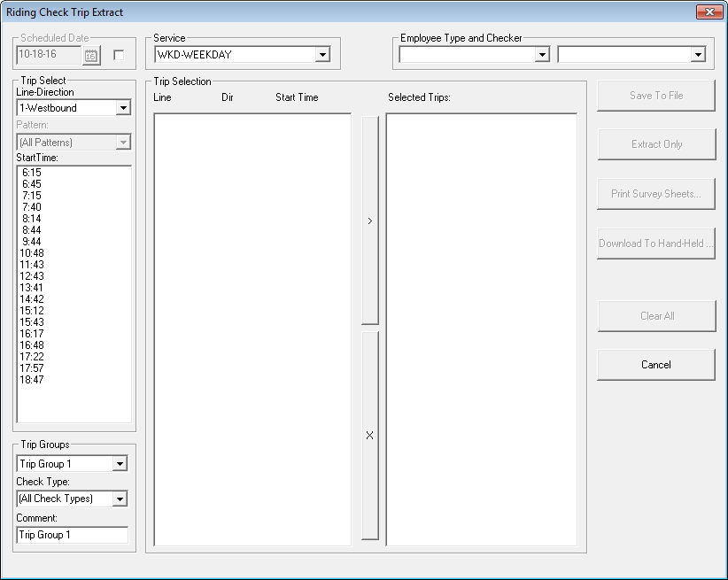Click the right-arrow to move trips
Screen dimensions: 728x580
[x=369, y=220]
